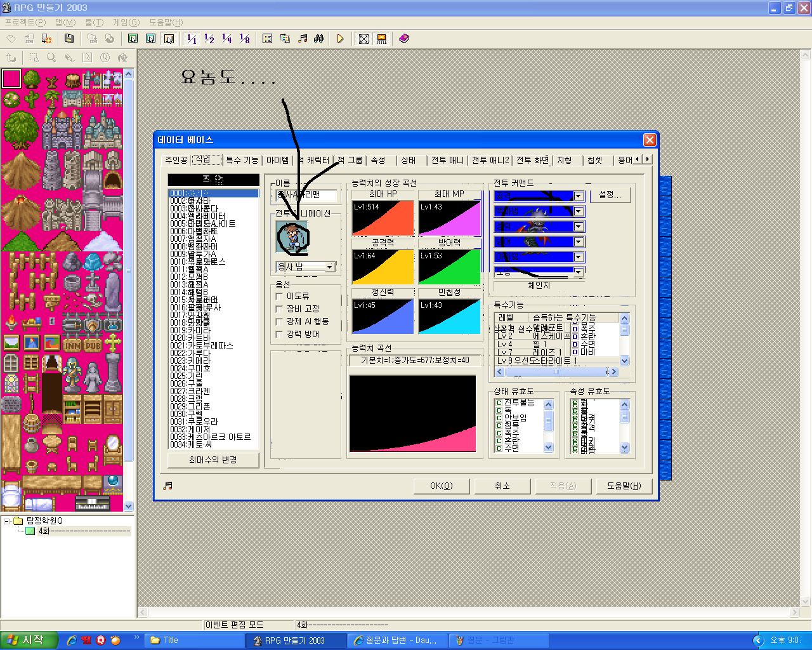
Task: Click the music note icon in database dialog
Action: tap(168, 486)
